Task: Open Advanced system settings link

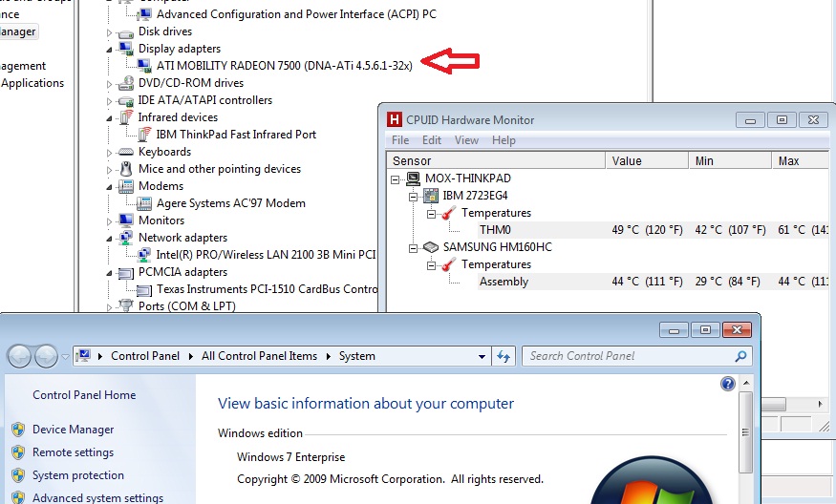Action: coord(98,497)
